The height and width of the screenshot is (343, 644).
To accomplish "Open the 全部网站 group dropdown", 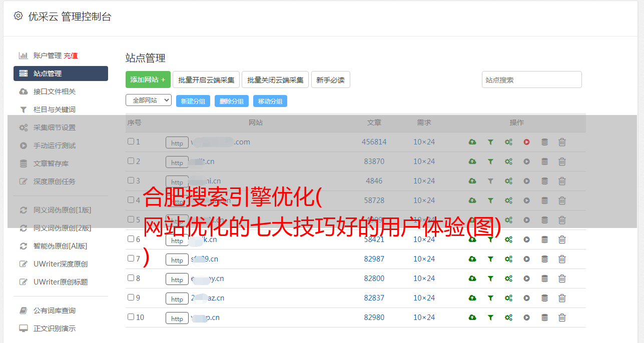I will pyautogui.click(x=149, y=100).
